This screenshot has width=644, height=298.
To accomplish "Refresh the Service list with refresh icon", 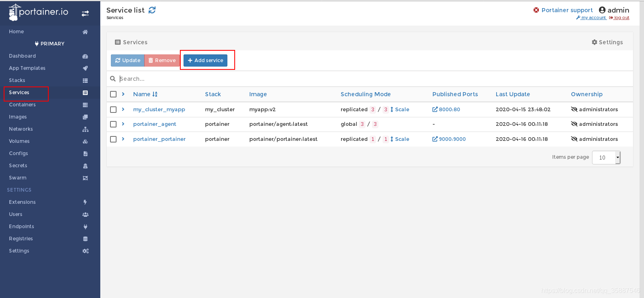I will (x=152, y=10).
